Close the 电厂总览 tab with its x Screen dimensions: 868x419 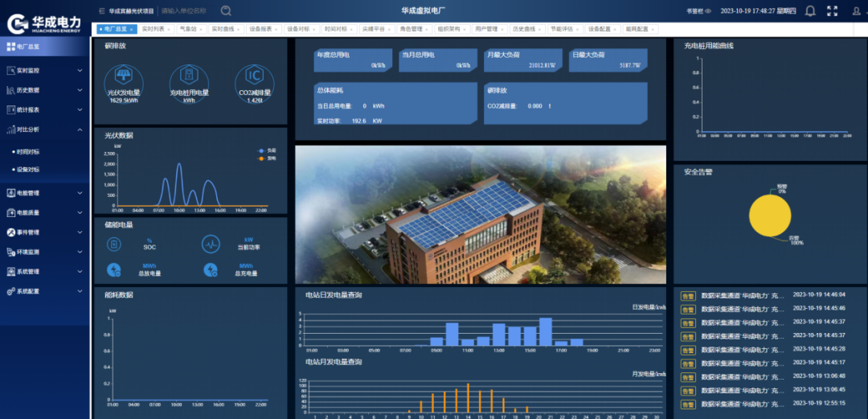pos(132,30)
